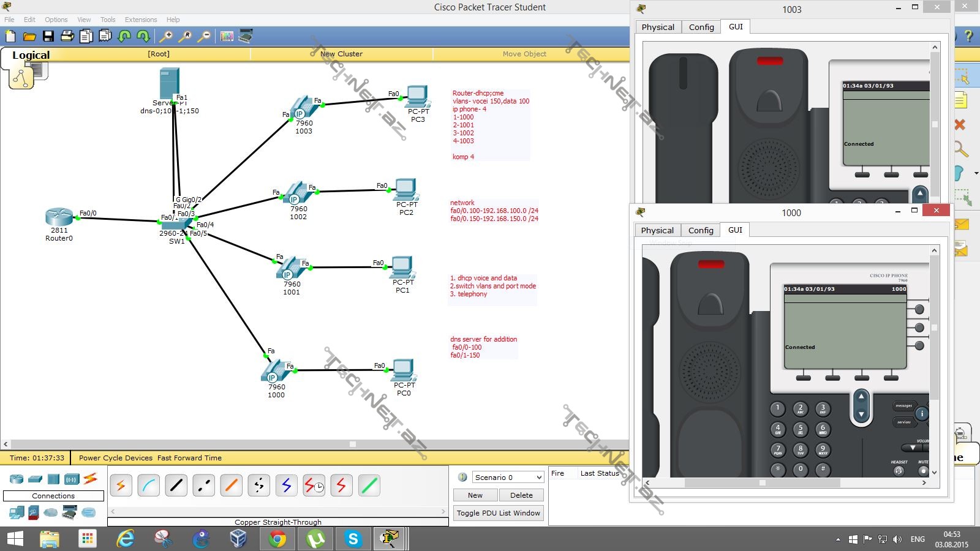Click the Save file toolbar icon

[x=48, y=37]
